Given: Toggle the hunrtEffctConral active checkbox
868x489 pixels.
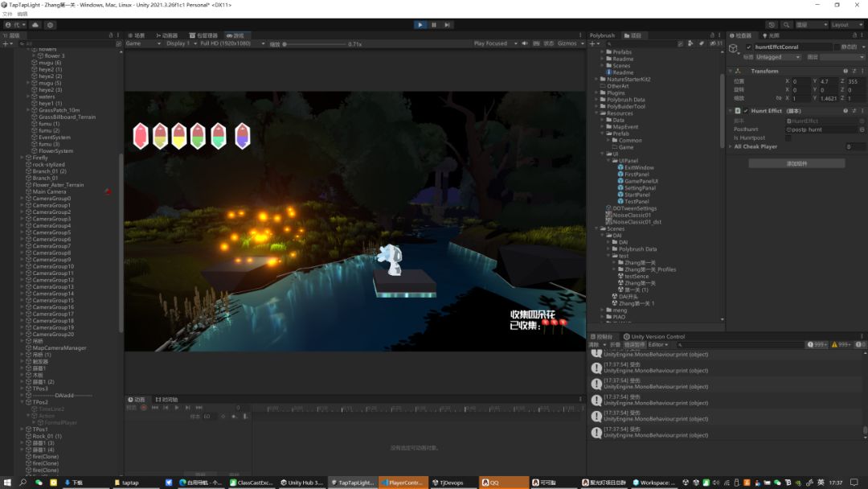Looking at the screenshot, I should pos(748,47).
